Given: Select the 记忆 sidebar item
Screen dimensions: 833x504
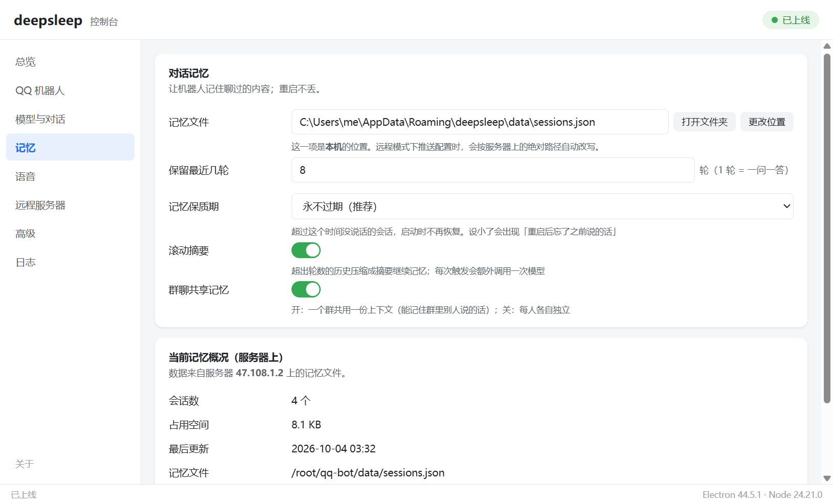Looking at the screenshot, I should (x=70, y=147).
